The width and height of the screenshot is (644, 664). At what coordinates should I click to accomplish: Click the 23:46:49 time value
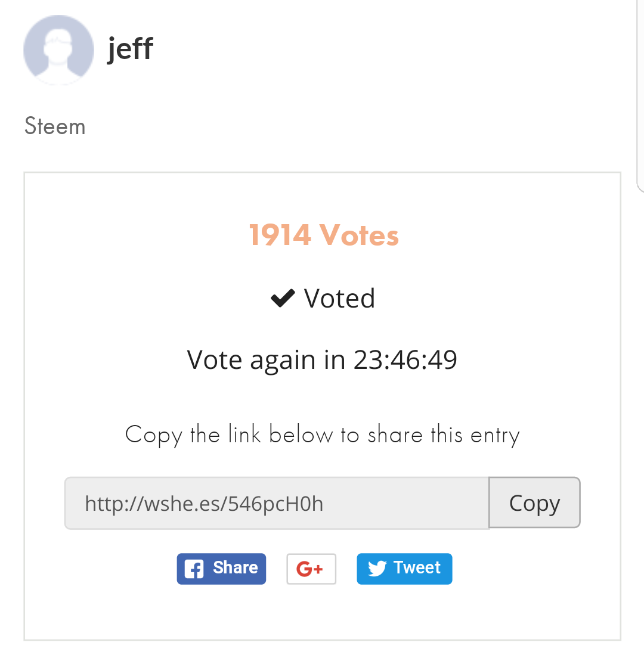pos(405,360)
